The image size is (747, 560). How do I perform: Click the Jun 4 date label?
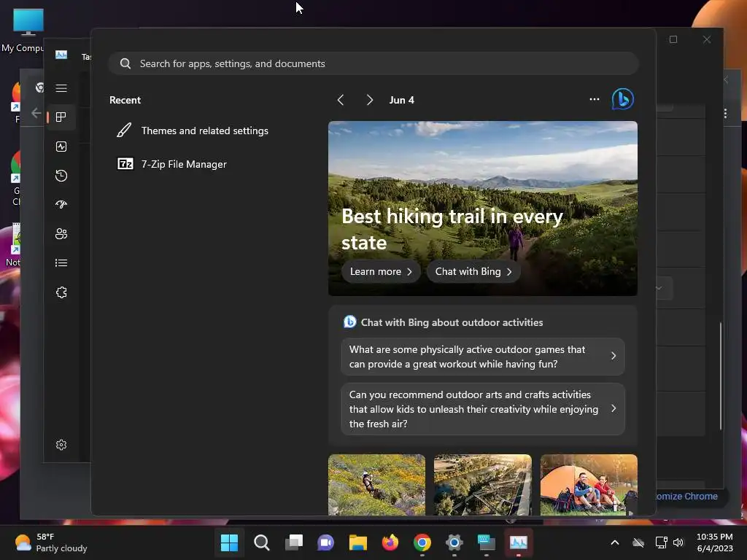[402, 100]
